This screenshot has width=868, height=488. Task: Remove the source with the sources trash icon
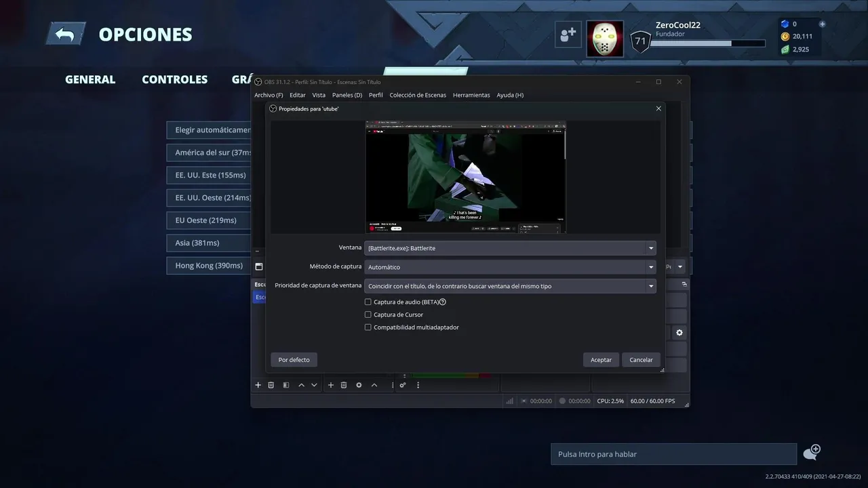point(344,385)
